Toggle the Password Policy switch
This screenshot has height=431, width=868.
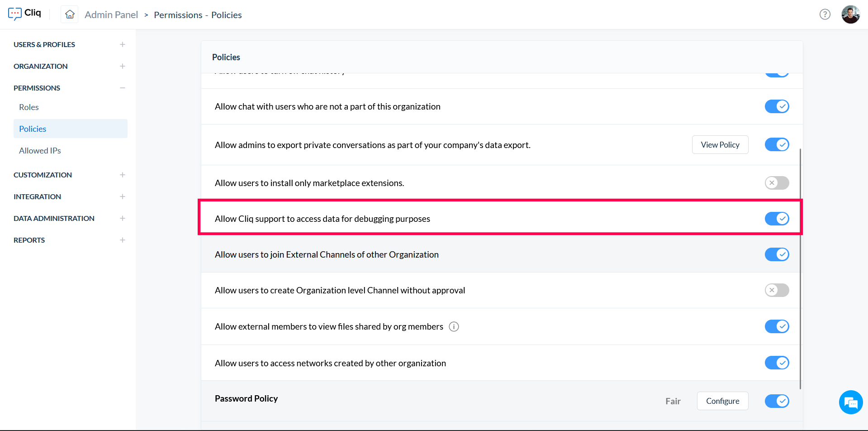click(777, 401)
